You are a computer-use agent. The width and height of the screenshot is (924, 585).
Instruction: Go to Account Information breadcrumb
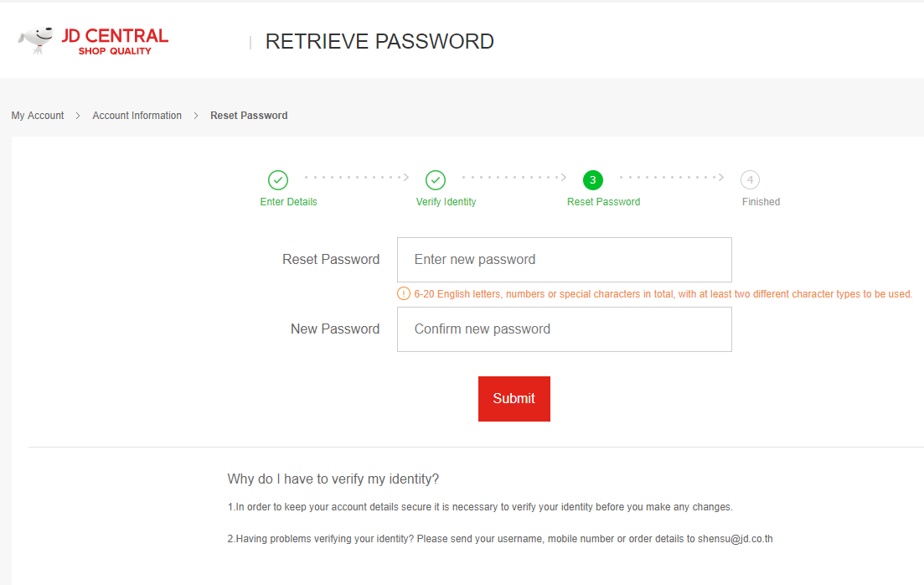pyautogui.click(x=137, y=116)
